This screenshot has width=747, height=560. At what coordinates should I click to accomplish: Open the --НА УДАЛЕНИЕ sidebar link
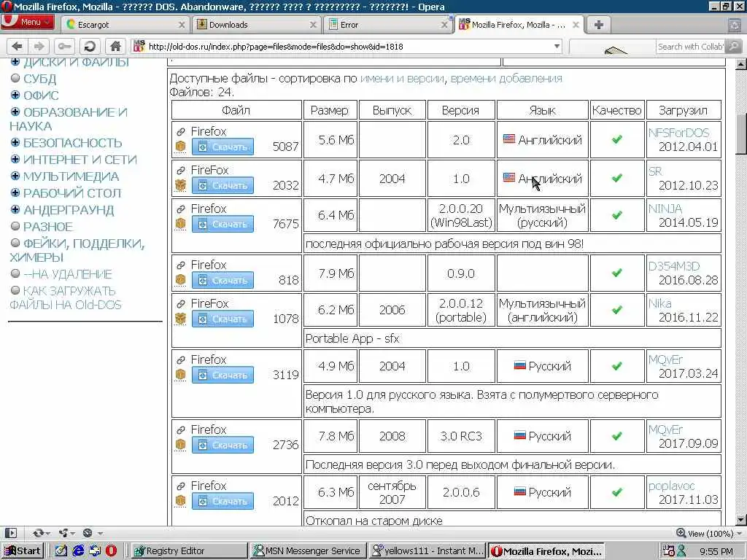point(68,274)
